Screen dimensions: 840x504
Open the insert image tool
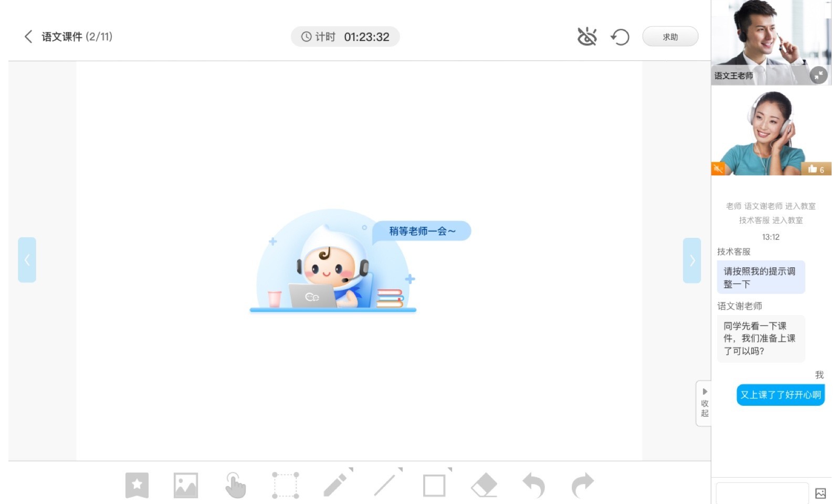tap(186, 485)
